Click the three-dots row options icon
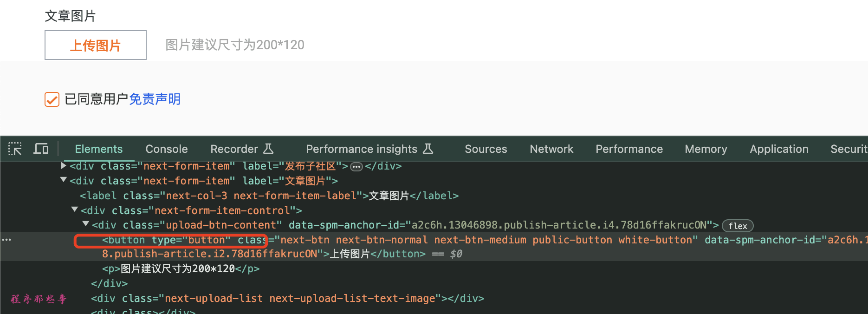Viewport: 868px width, 314px height. point(6,240)
